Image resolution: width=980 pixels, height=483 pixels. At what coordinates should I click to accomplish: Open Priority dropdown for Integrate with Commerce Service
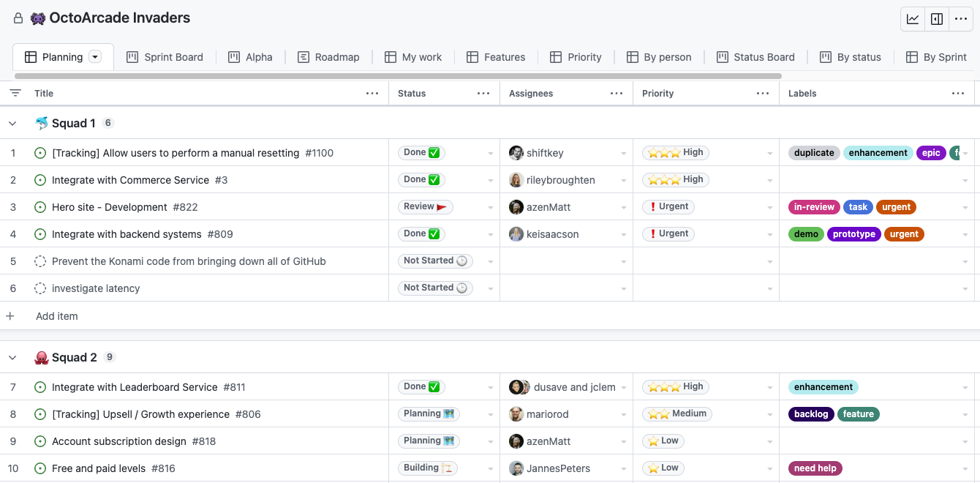tap(770, 181)
